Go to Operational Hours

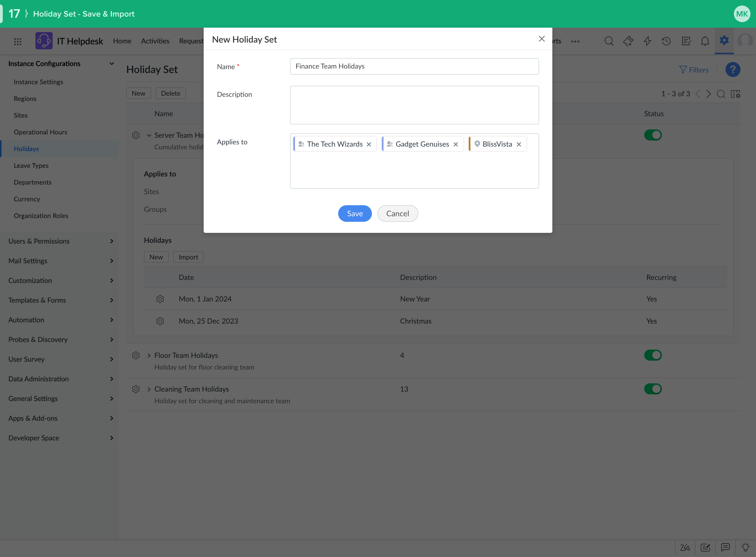(x=40, y=132)
